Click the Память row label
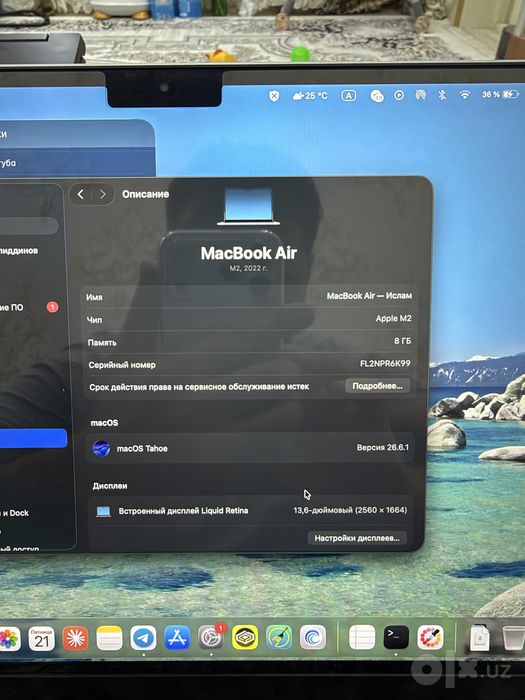The width and height of the screenshot is (525, 700). click(x=102, y=342)
